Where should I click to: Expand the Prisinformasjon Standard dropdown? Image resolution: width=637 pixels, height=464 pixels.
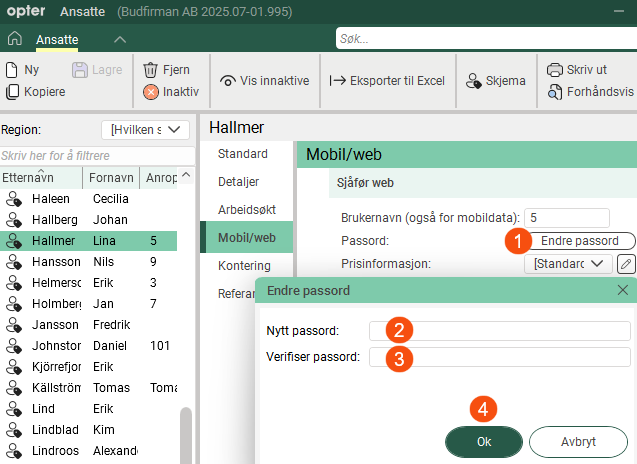tap(568, 264)
